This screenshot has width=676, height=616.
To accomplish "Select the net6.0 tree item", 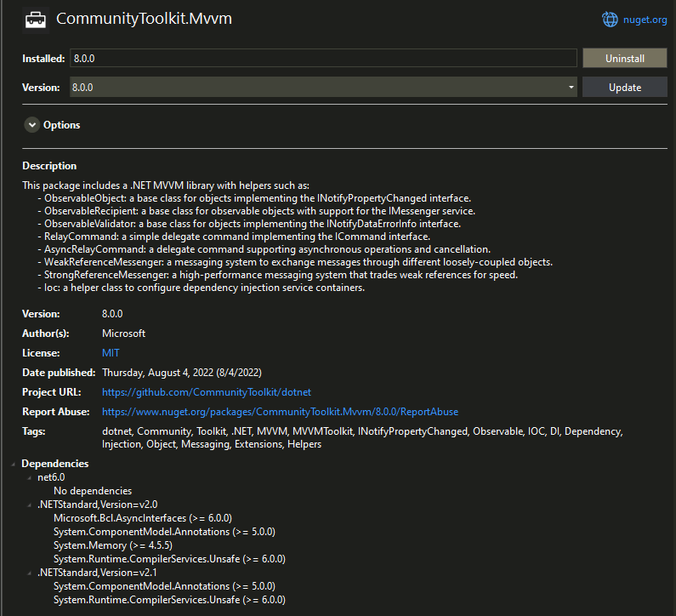I will point(51,477).
